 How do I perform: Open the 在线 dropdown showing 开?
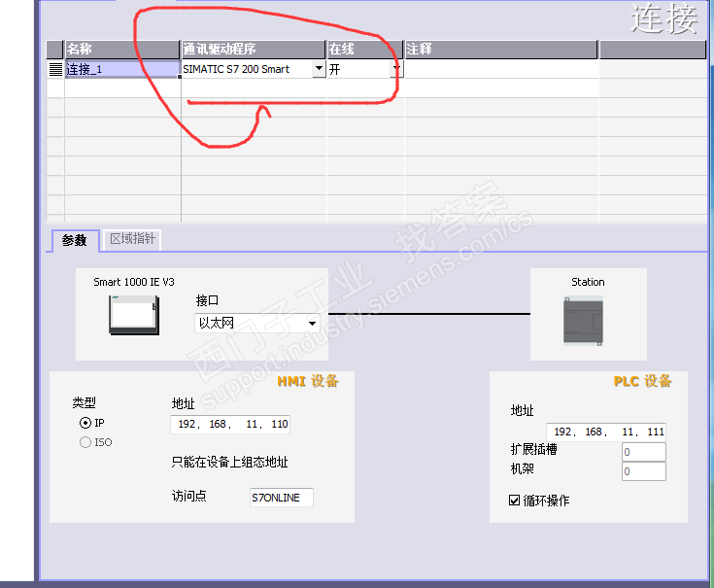click(397, 69)
